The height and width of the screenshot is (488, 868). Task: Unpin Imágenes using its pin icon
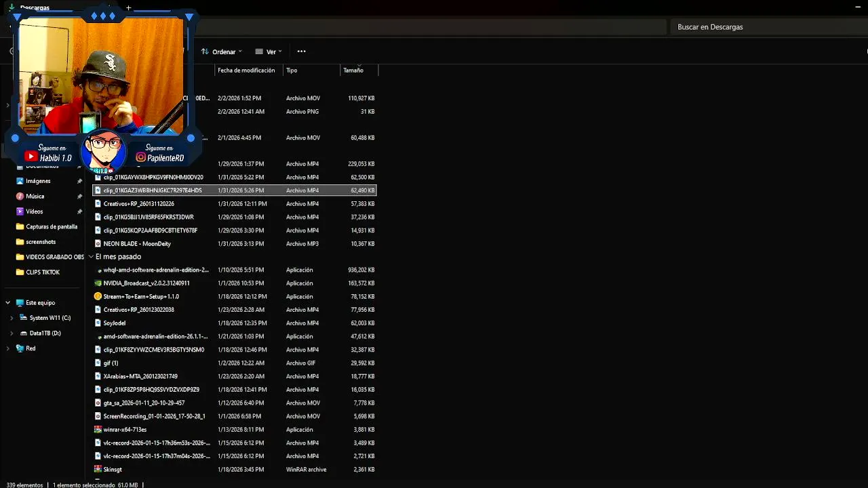pos(79,181)
